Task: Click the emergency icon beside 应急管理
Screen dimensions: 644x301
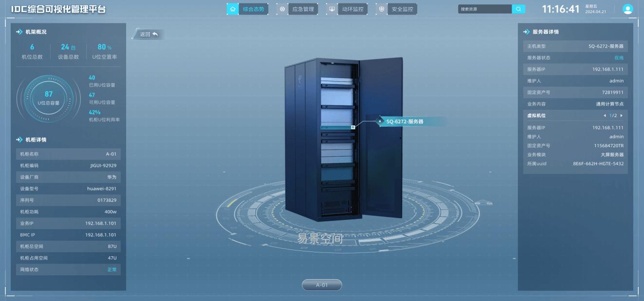Action: (282, 9)
